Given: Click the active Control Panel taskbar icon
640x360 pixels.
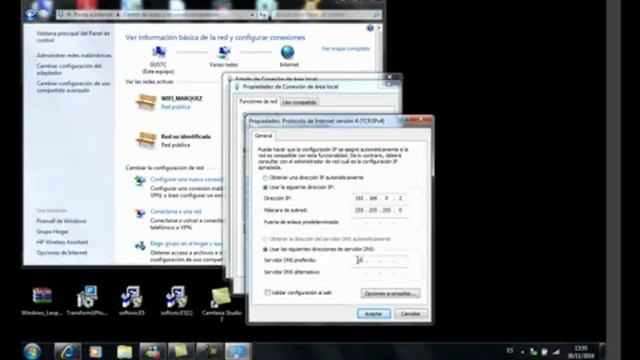Looking at the screenshot, I should 238,351.
